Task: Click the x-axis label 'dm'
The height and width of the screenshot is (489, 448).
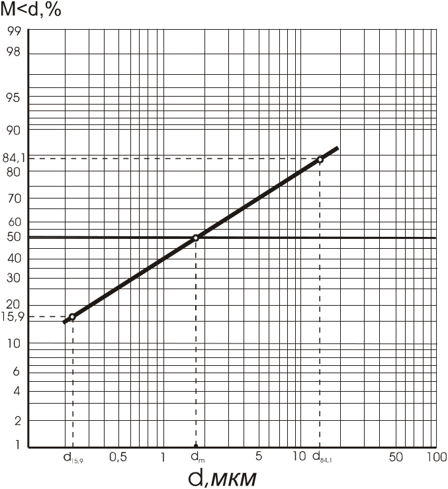Action: point(197,457)
